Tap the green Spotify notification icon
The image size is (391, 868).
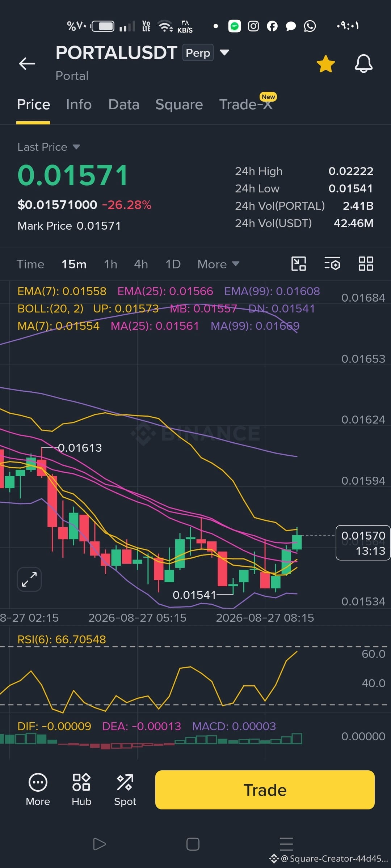[235, 26]
